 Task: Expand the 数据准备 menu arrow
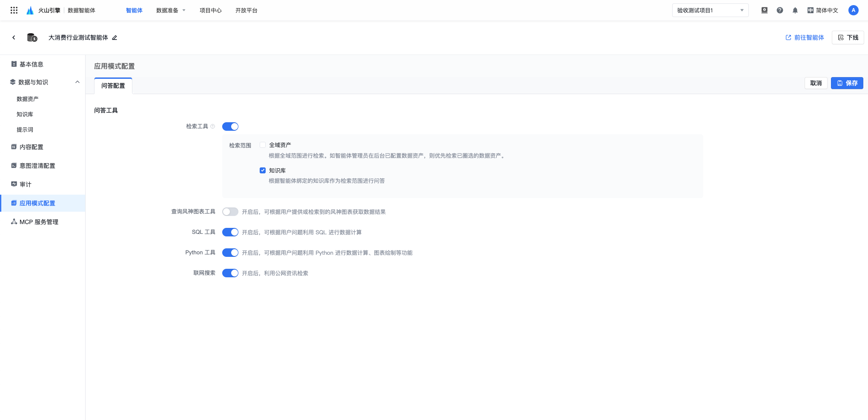click(184, 10)
